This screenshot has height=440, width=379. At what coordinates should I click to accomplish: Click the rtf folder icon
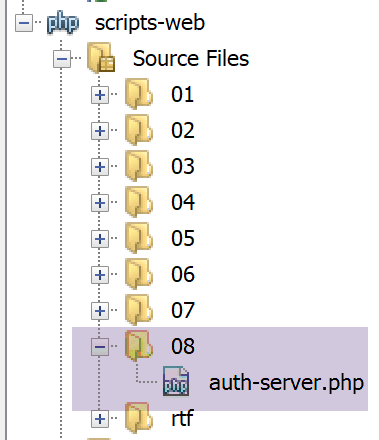coord(139,418)
